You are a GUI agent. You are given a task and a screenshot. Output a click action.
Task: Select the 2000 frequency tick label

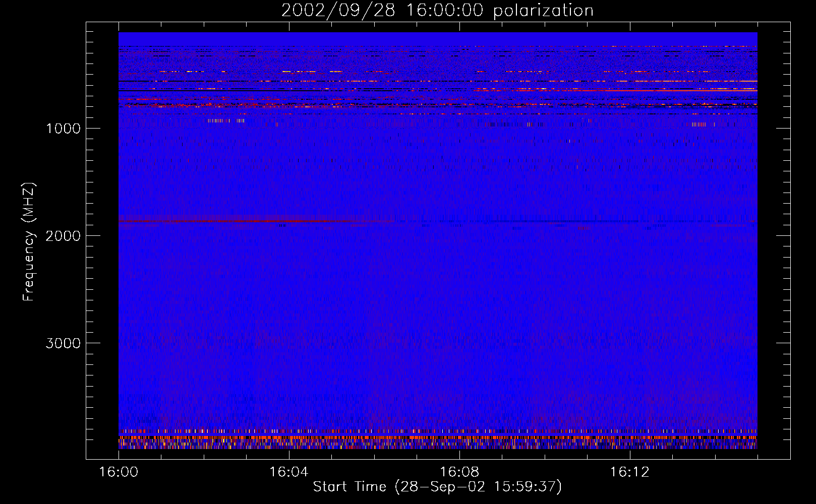pos(63,236)
